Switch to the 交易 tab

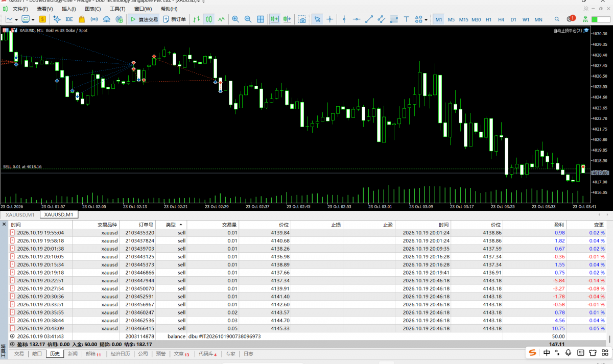19,353
